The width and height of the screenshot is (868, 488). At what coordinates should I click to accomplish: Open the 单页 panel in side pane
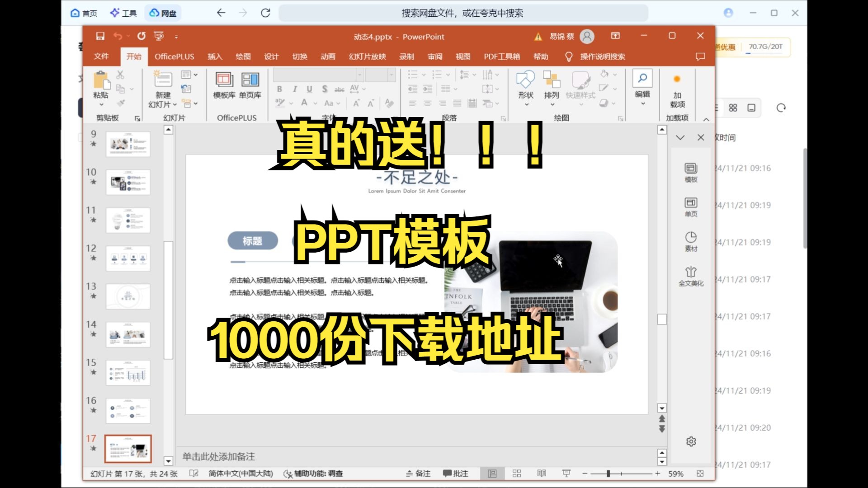[691, 207]
